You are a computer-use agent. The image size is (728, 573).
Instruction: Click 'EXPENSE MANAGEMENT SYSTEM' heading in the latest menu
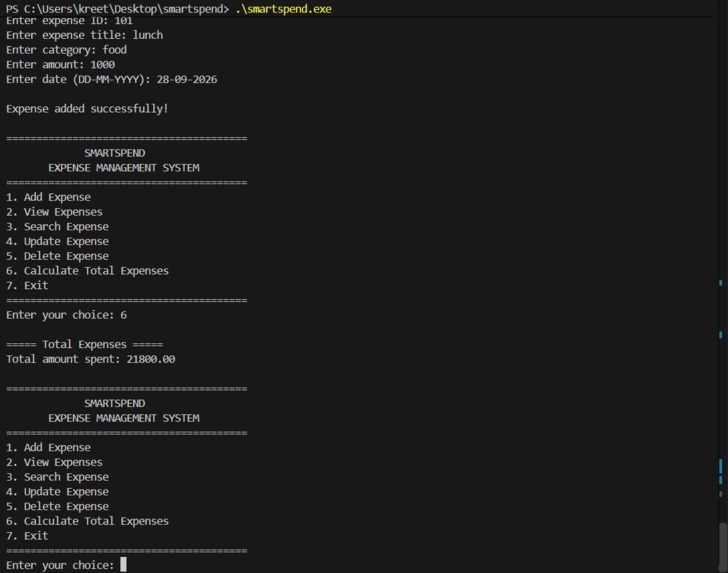124,418
